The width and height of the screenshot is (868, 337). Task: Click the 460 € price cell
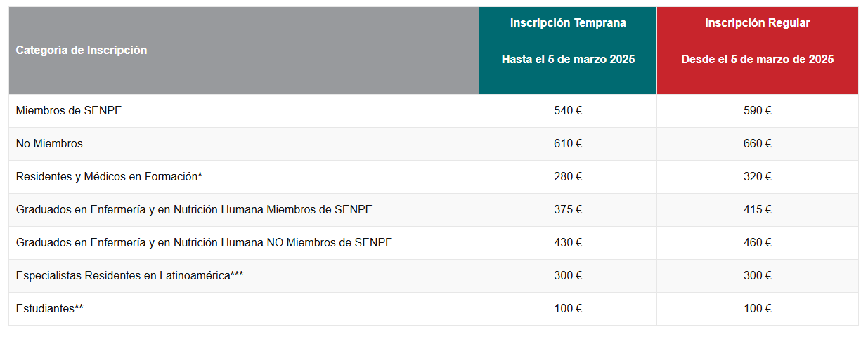pyautogui.click(x=758, y=243)
